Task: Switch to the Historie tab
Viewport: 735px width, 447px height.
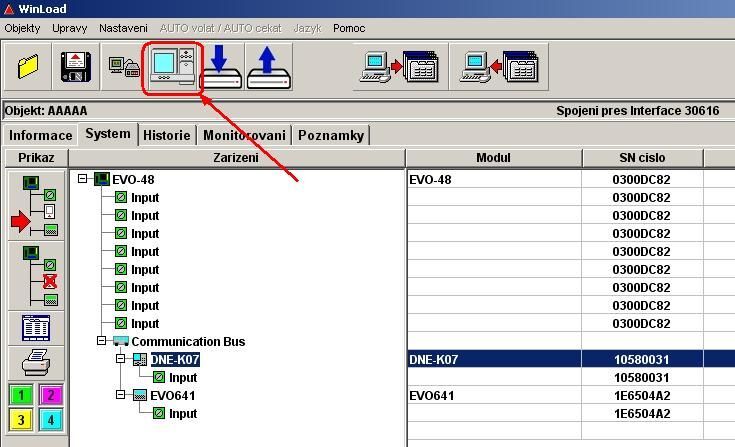Action: pos(166,135)
